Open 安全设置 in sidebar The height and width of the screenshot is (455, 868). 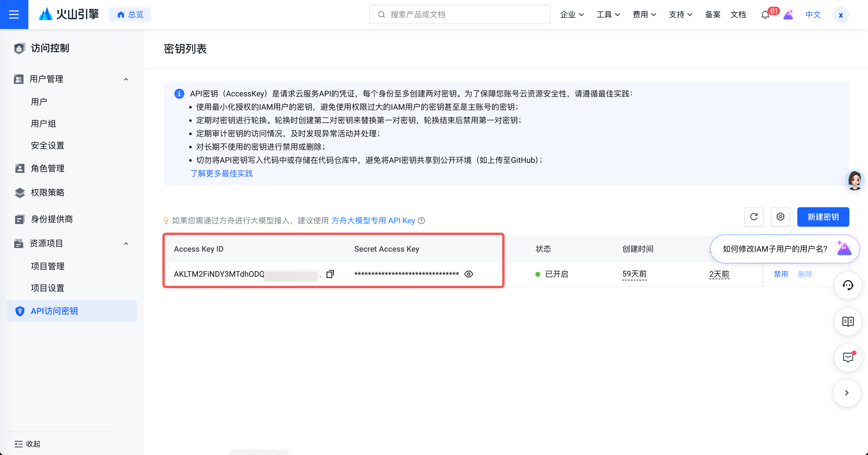47,146
